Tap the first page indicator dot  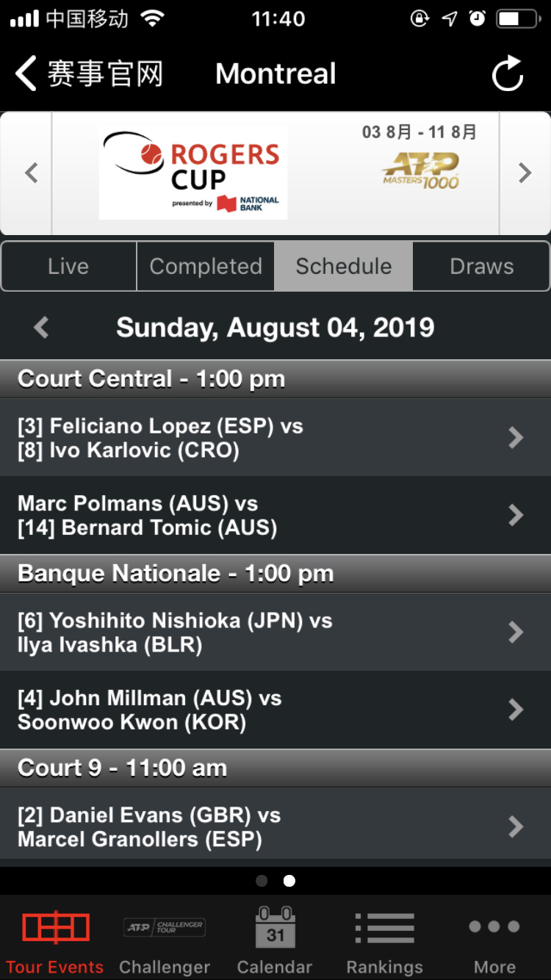262,881
